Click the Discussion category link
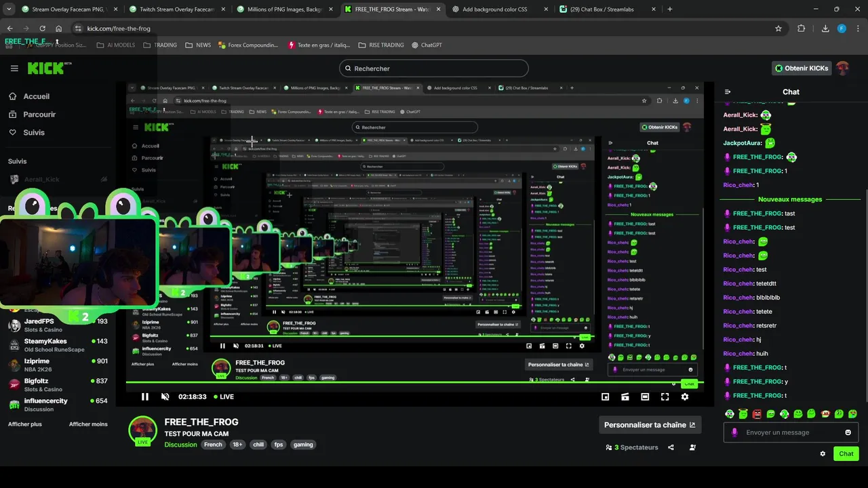This screenshot has height=488, width=868. (x=180, y=445)
